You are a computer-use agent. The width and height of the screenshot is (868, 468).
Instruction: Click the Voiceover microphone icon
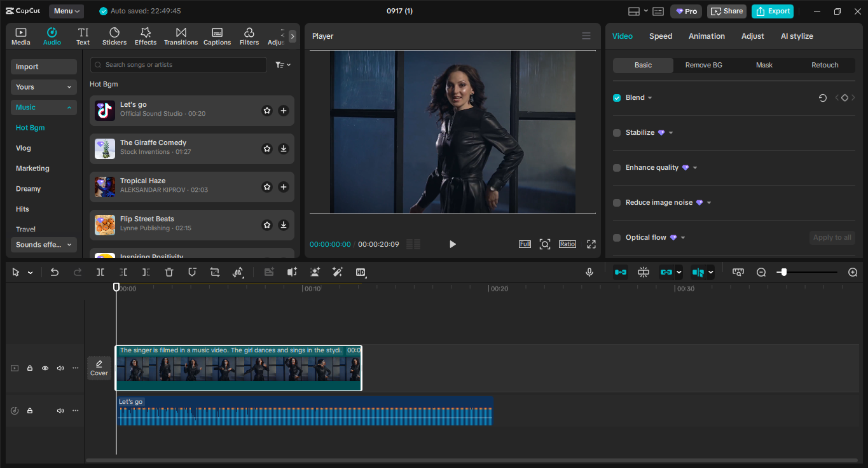pyautogui.click(x=589, y=272)
